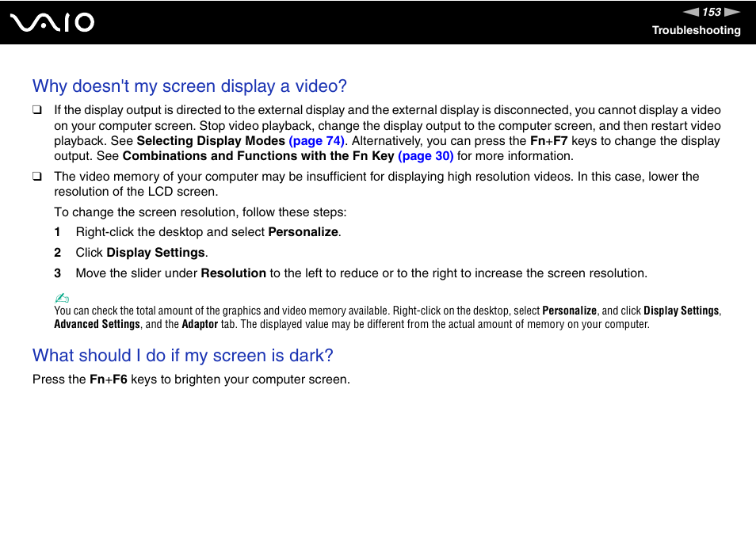
Task: Click heading "What should I do if my screen is dark?"
Action: coord(183,356)
